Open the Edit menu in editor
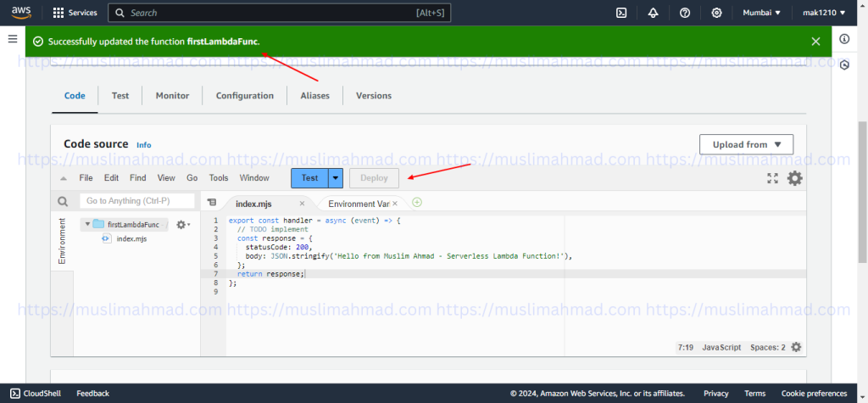 pos(111,178)
